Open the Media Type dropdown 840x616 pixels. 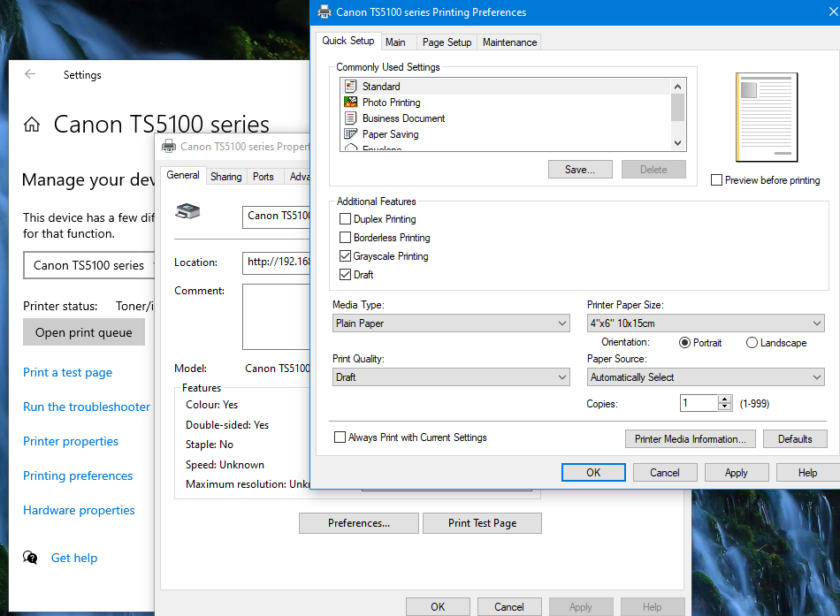coord(451,323)
